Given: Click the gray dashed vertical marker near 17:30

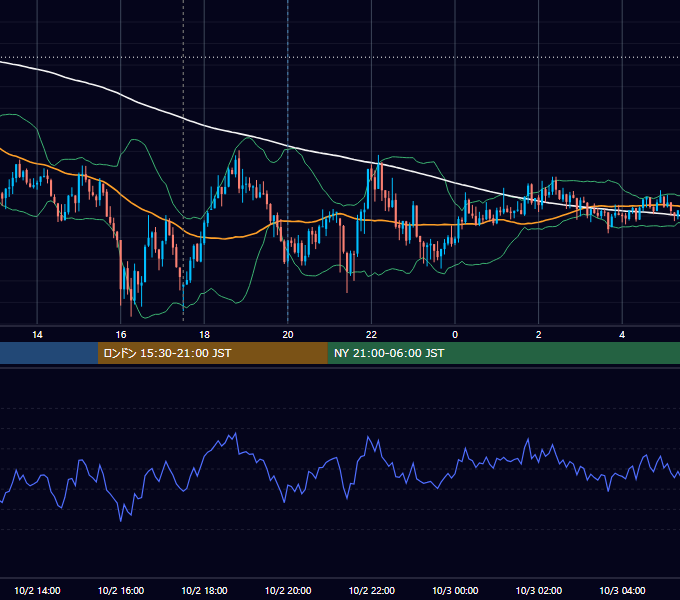Looking at the screenshot, I should pos(183,161).
